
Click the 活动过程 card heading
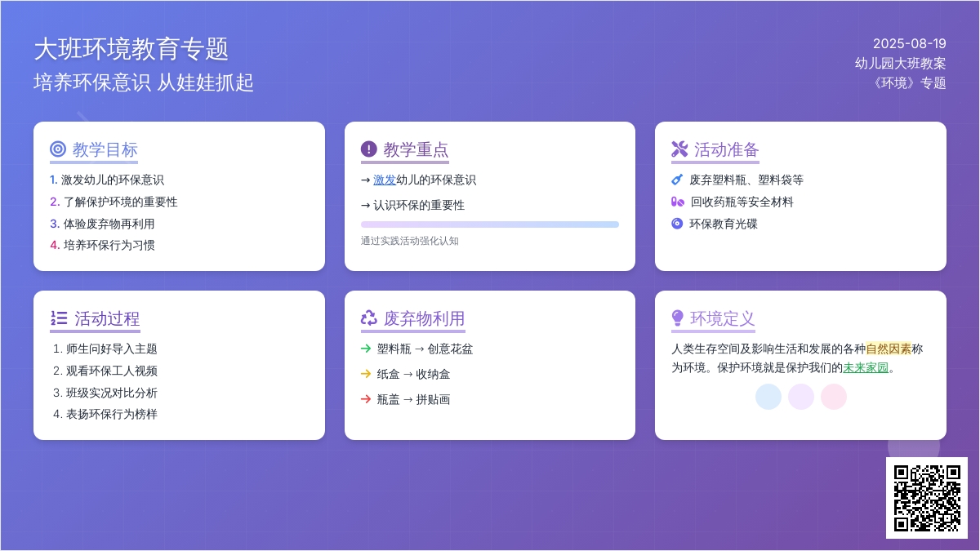point(95,319)
